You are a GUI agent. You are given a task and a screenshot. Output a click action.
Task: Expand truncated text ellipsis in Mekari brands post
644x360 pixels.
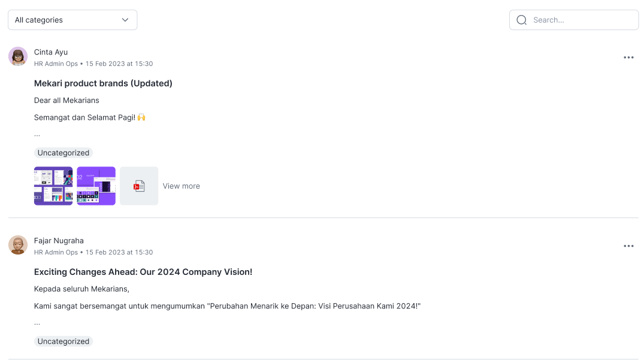(x=37, y=135)
